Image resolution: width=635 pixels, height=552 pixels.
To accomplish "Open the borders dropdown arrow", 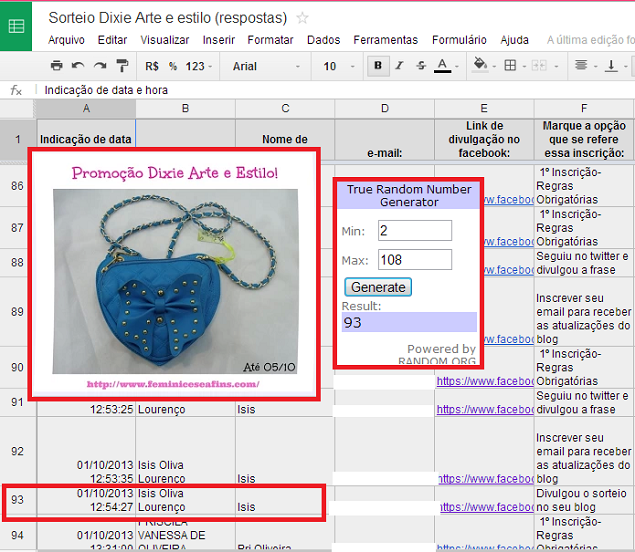I will point(524,66).
